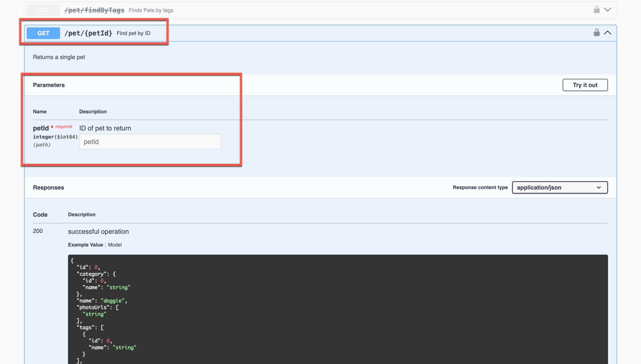Click the /pet/{petId} endpoint link
Viewport: 641px width, 364px height.
[88, 33]
